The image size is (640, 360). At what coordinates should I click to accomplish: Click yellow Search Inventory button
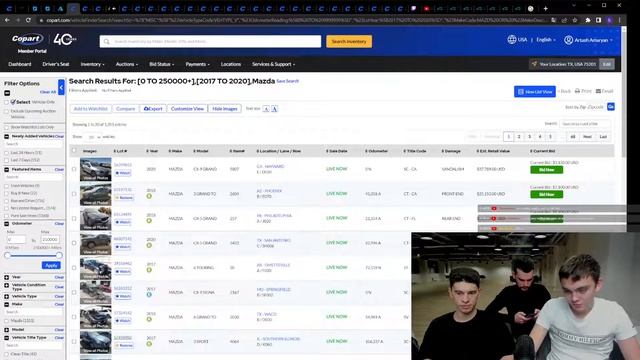(x=349, y=41)
